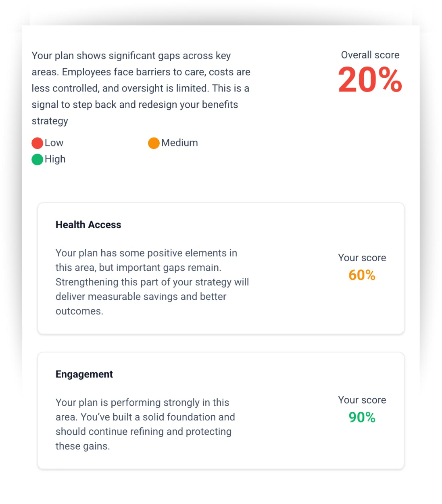
Task: Click the green High legend dot
Action: coord(38,160)
